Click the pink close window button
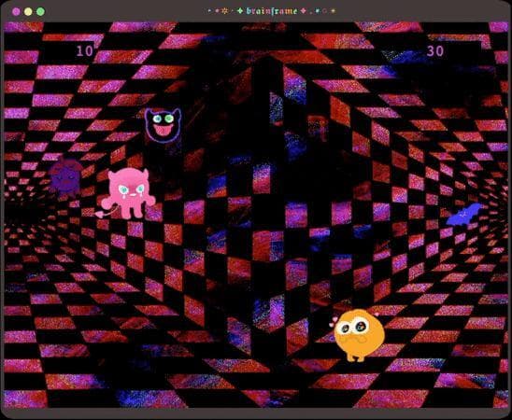Image resolution: width=512 pixels, height=420 pixels. click(16, 12)
